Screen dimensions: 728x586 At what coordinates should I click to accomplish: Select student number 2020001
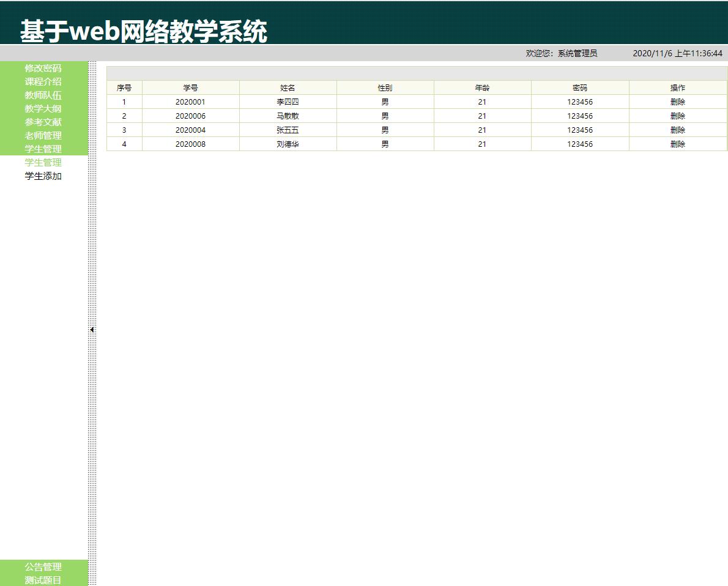click(x=190, y=102)
